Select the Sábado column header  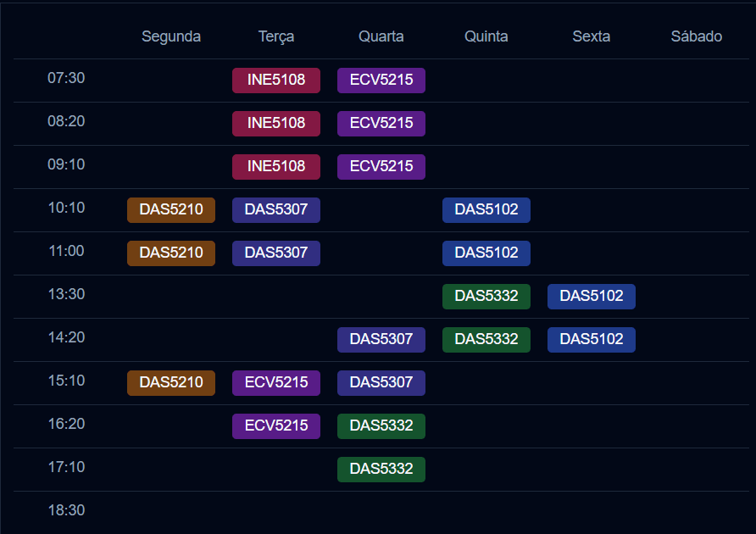[697, 36]
